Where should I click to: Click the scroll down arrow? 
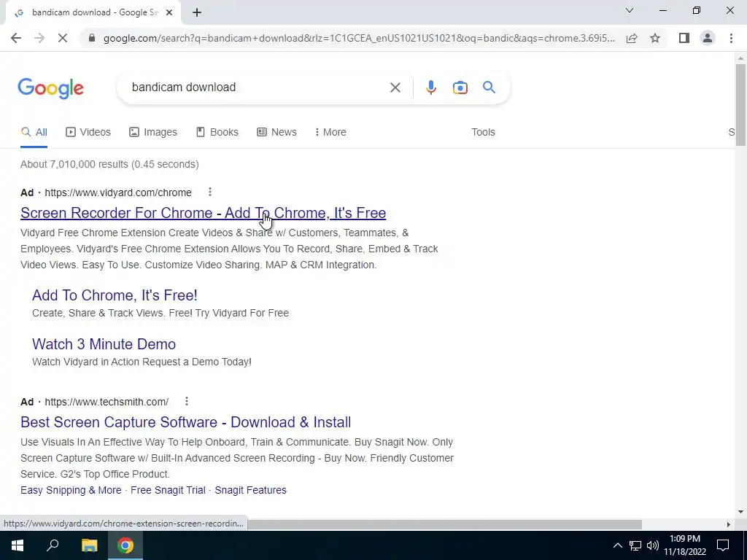coord(740,512)
